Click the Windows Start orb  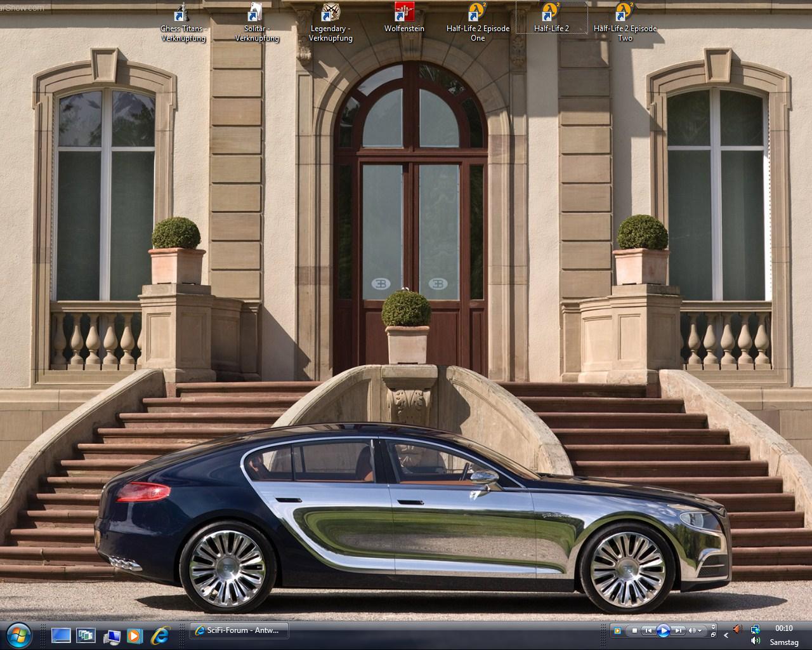coord(18,634)
